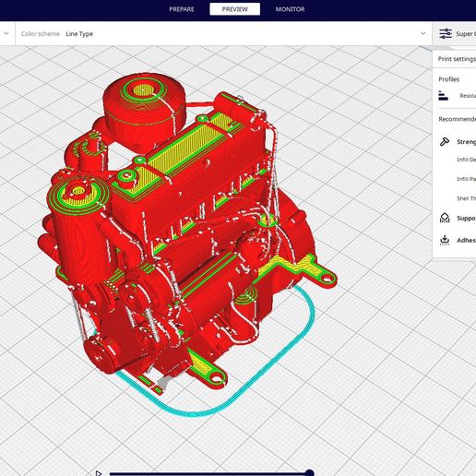Expand the color scheme panel chevron
The image size is (476, 476).
(x=423, y=33)
